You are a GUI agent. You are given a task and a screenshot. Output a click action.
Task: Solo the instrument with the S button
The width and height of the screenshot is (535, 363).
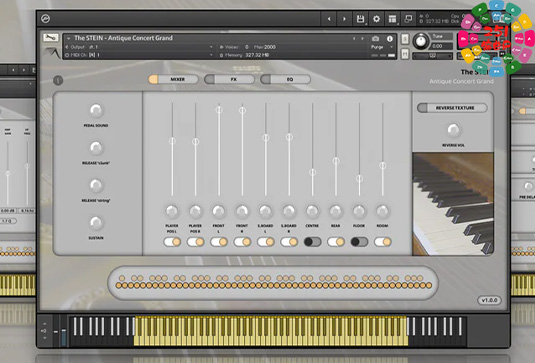[x=405, y=39]
